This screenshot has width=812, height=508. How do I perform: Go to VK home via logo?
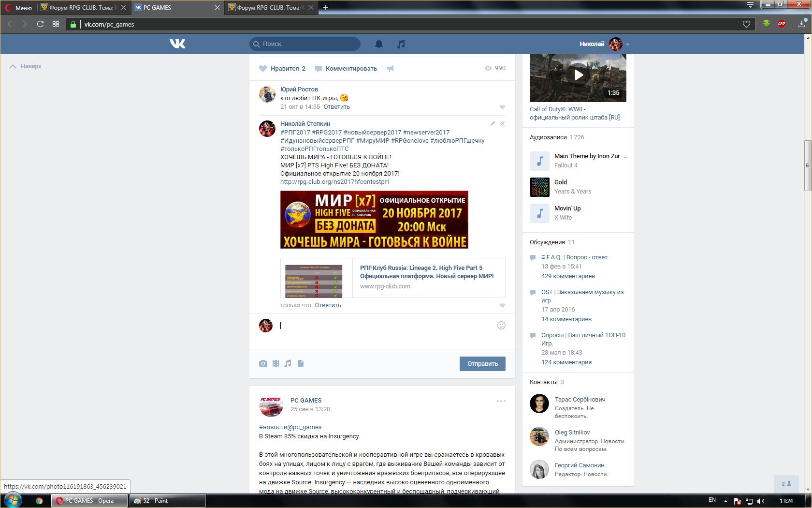pos(177,44)
